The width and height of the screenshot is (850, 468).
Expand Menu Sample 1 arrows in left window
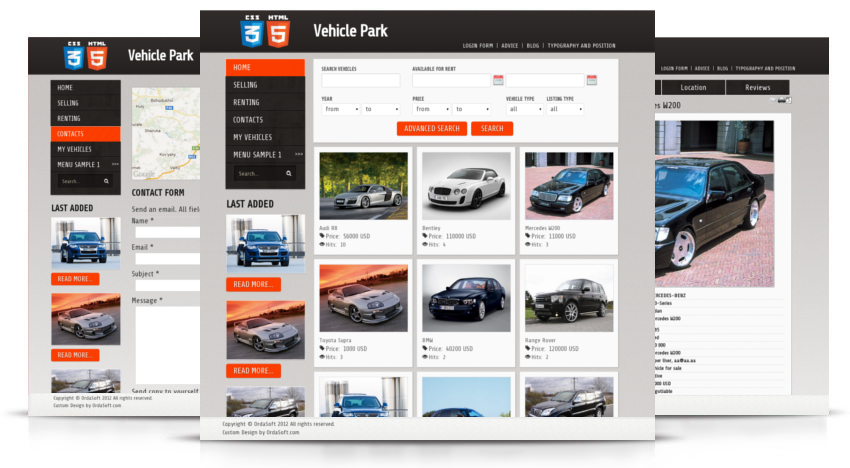tap(115, 164)
